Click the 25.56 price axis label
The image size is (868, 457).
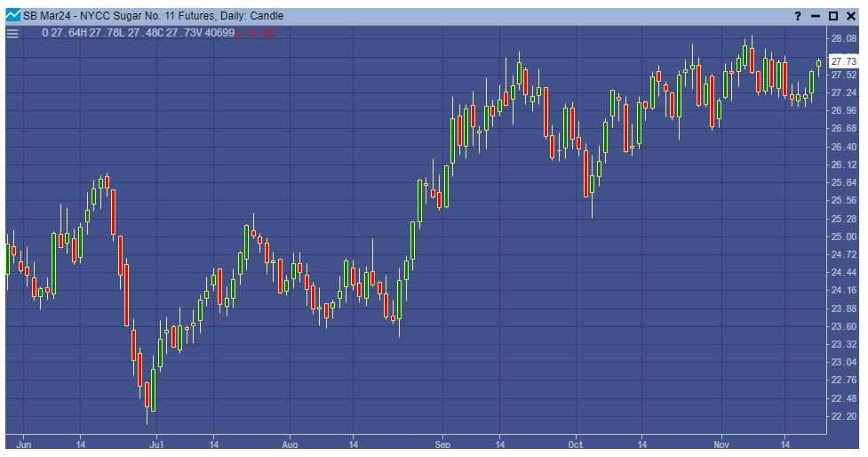pos(844,201)
